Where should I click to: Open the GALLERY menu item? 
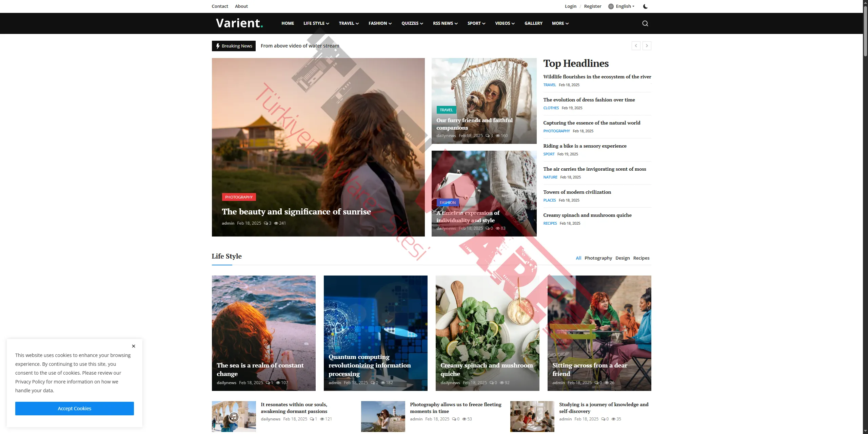(x=533, y=23)
